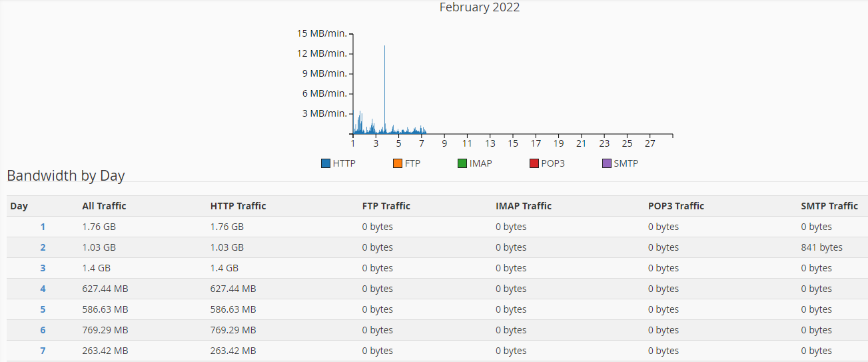The height and width of the screenshot is (362, 868).
Task: Select HTTP Traffic value 1.4 GB
Action: coord(224,268)
